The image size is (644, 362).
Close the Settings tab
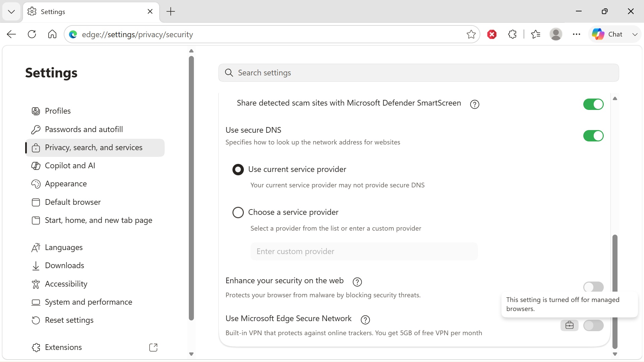coord(150,12)
